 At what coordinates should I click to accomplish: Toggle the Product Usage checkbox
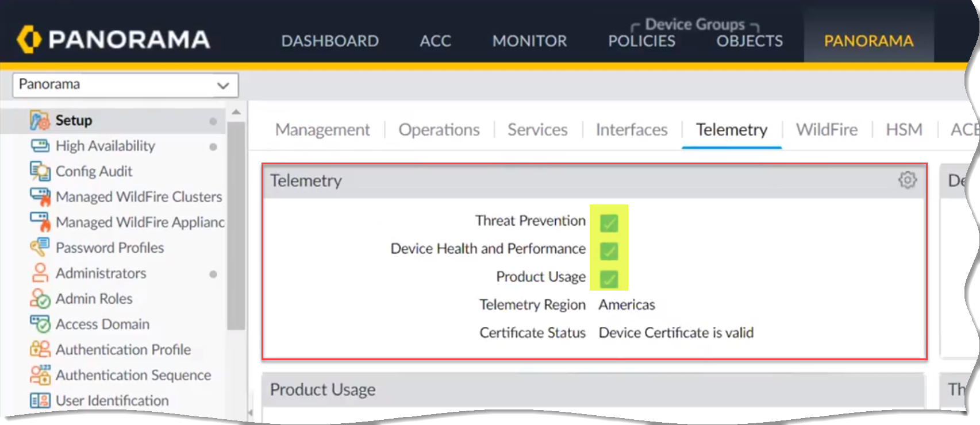pos(609,279)
